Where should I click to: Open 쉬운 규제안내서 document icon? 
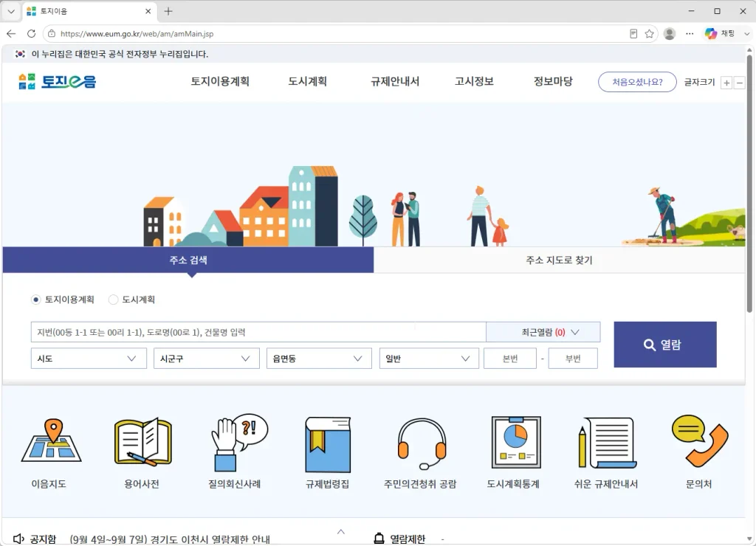(608, 443)
